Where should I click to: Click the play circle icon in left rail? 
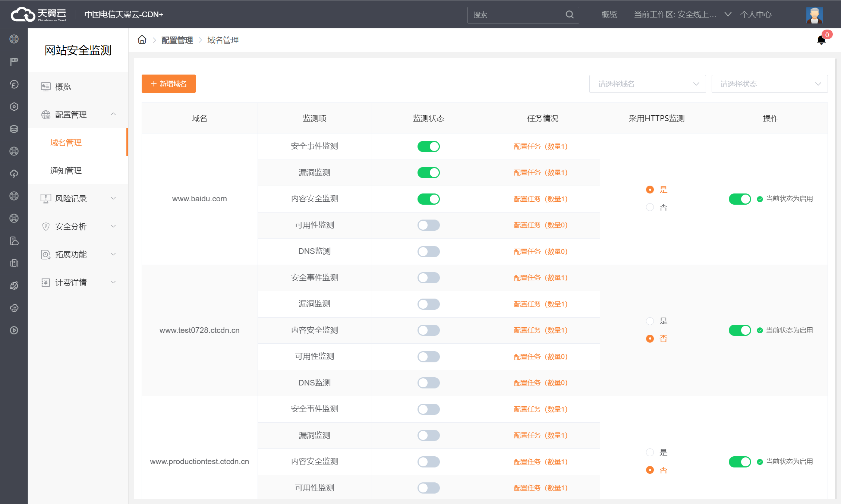(x=14, y=330)
